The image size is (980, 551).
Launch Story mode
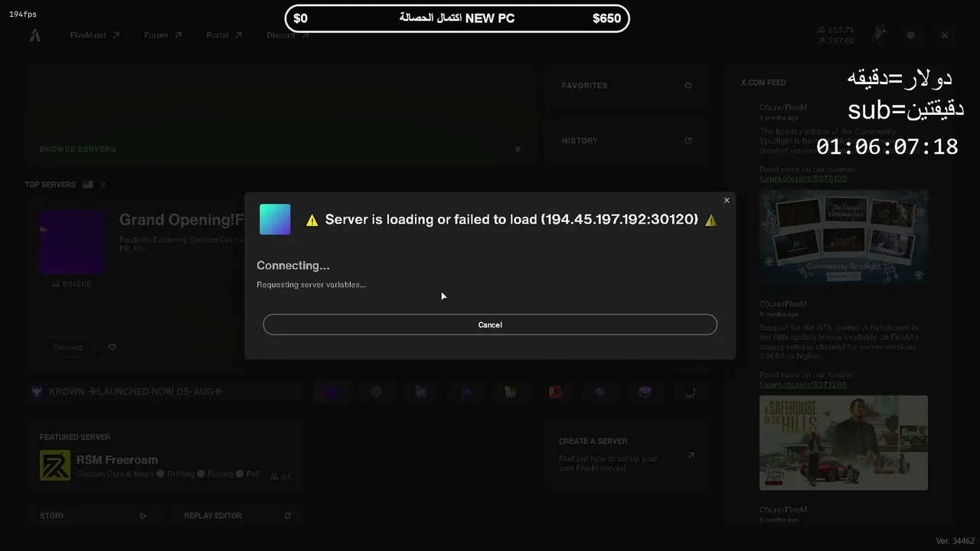[x=93, y=516]
